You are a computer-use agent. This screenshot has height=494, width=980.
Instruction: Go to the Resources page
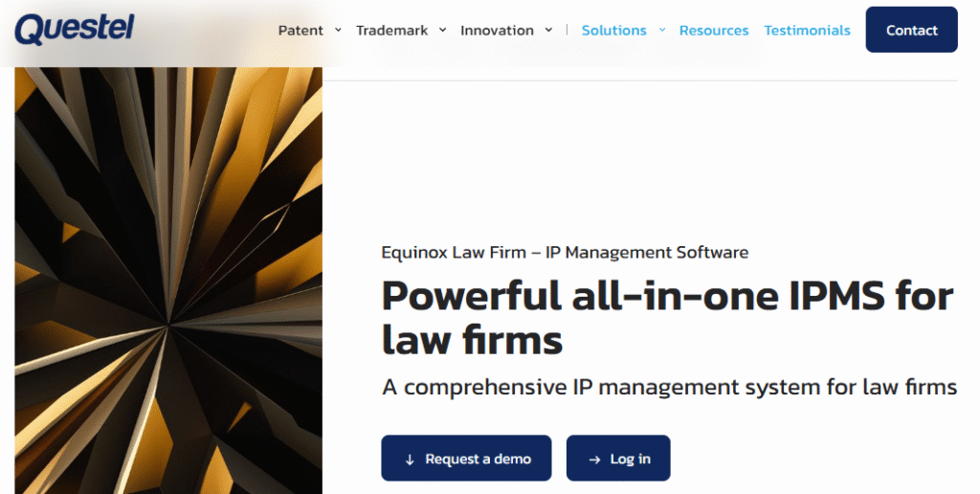click(x=714, y=30)
